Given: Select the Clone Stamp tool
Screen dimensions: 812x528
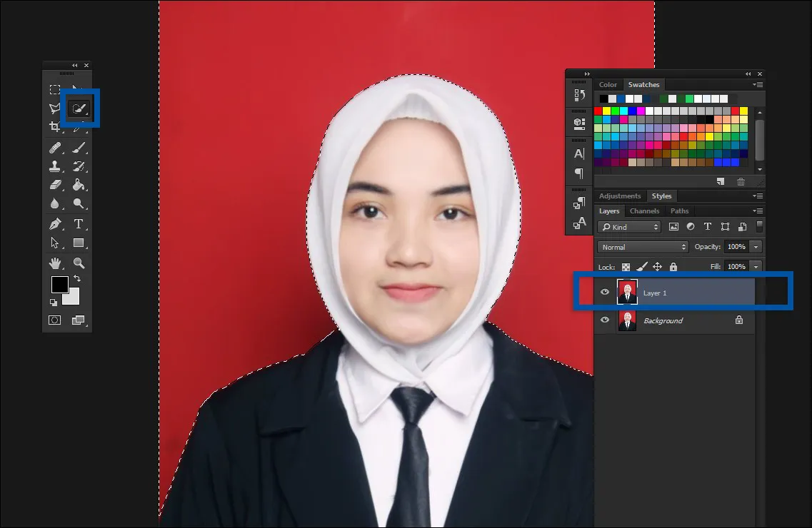Looking at the screenshot, I should [x=56, y=166].
